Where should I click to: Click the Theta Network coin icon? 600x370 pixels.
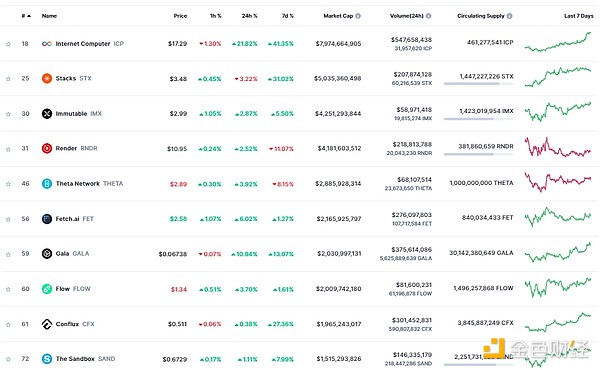tap(47, 184)
